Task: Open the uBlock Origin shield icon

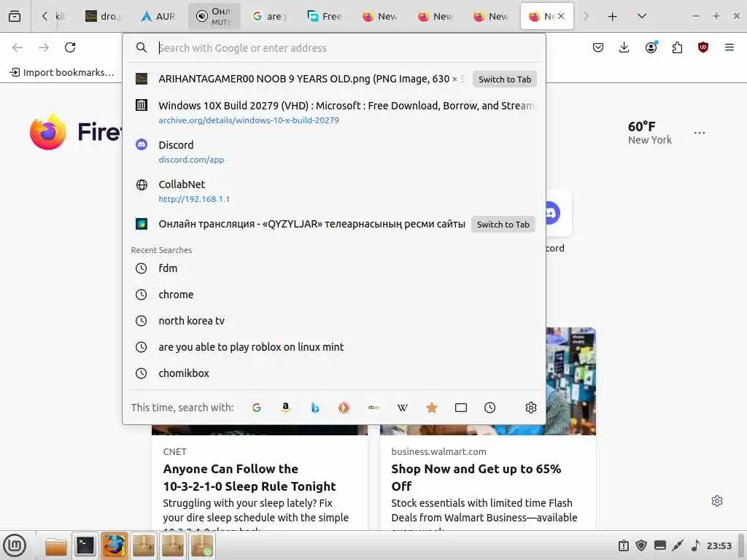Action: click(703, 47)
